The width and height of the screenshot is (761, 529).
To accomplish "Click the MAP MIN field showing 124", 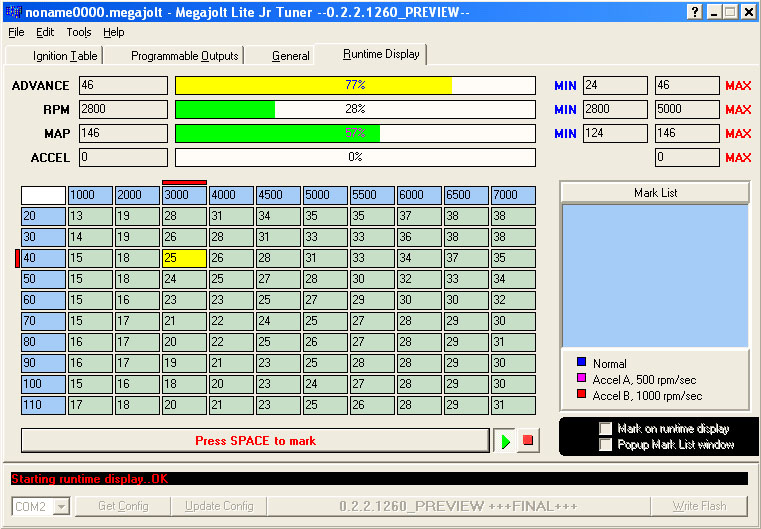I will coord(615,133).
